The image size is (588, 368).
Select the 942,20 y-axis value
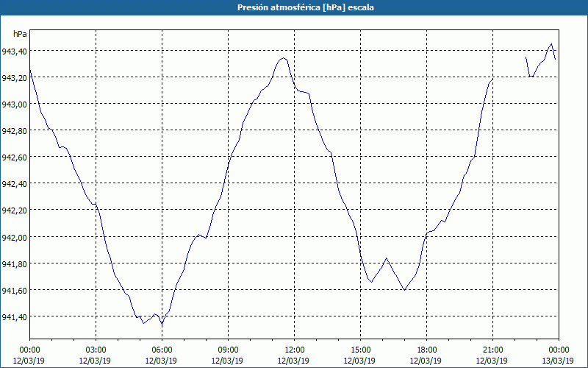(14, 210)
